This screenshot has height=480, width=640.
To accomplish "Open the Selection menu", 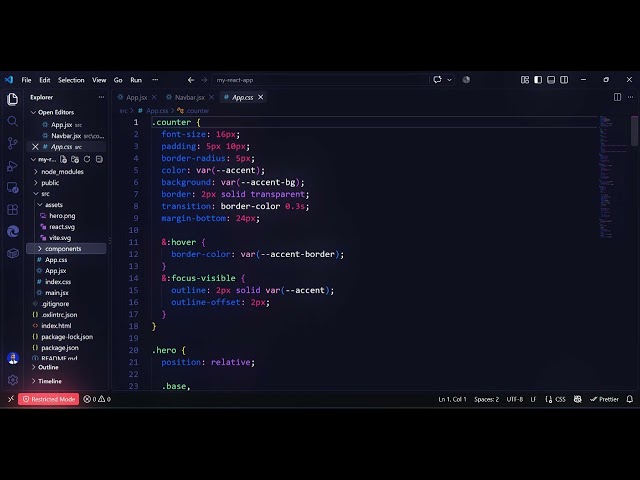I will click(71, 80).
